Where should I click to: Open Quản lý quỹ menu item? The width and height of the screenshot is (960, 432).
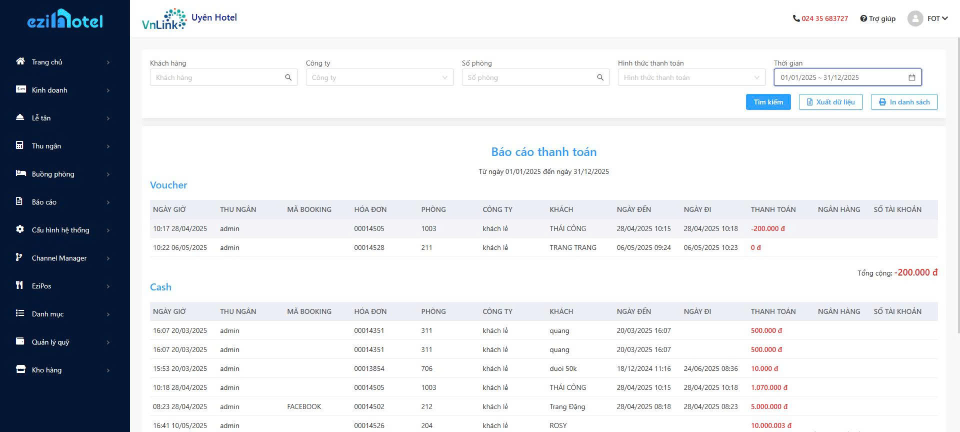click(x=65, y=342)
